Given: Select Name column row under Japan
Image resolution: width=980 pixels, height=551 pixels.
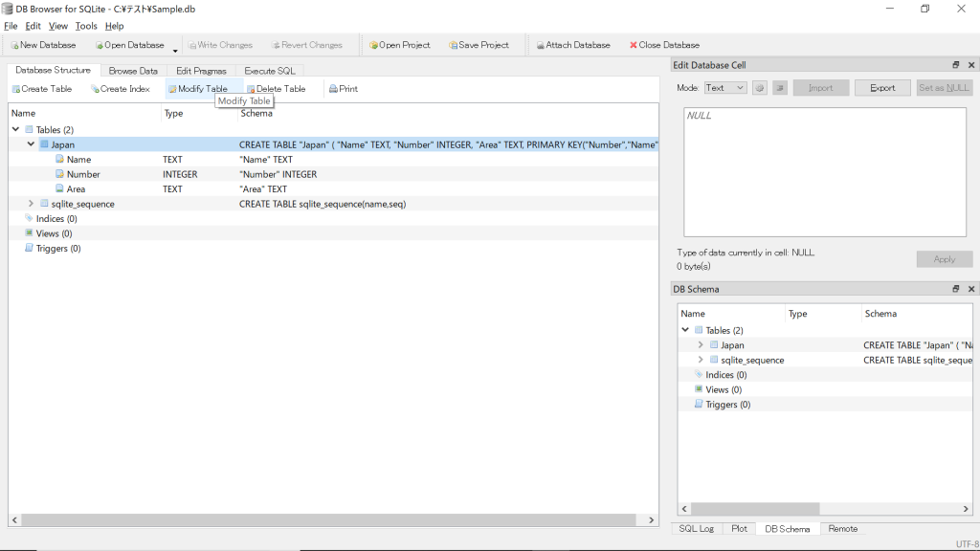Looking at the screenshot, I should pyautogui.click(x=334, y=160).
